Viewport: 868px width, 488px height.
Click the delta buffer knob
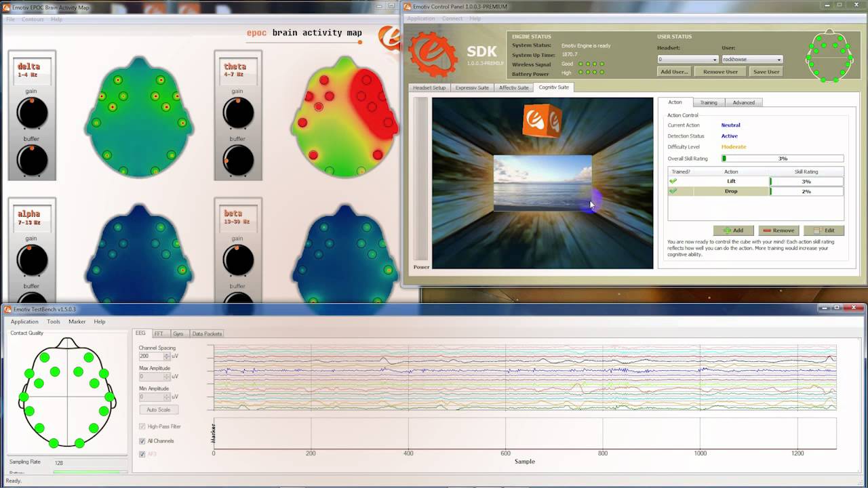click(32, 160)
